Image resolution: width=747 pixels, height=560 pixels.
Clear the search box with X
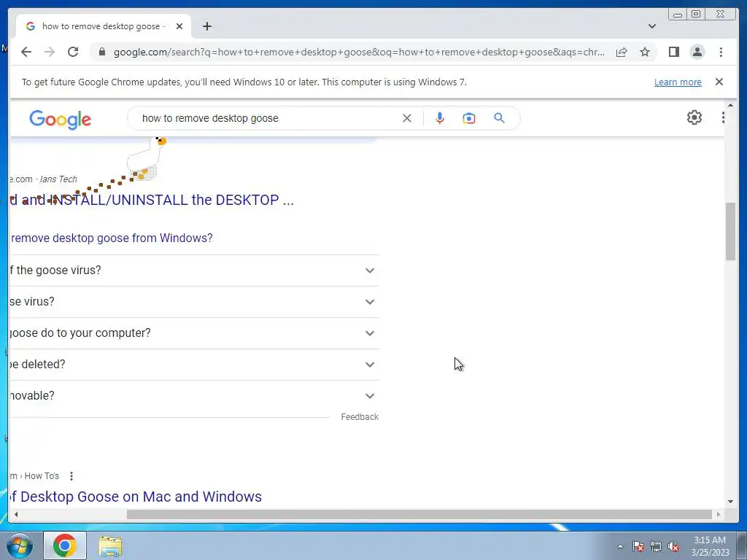coord(407,118)
